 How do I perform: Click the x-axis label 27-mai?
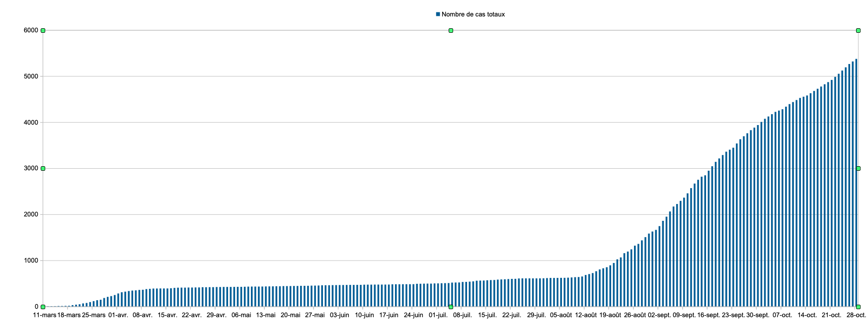click(315, 315)
